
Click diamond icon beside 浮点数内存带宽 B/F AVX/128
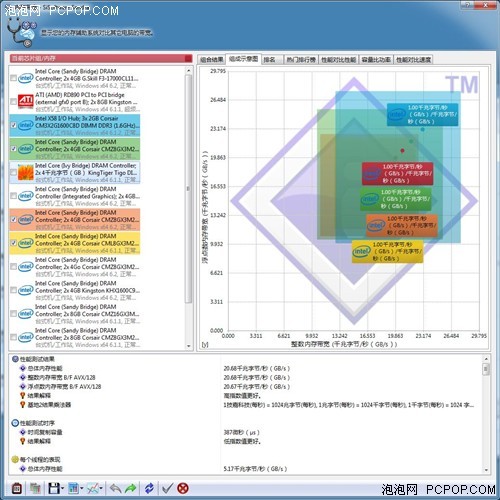coord(23,386)
